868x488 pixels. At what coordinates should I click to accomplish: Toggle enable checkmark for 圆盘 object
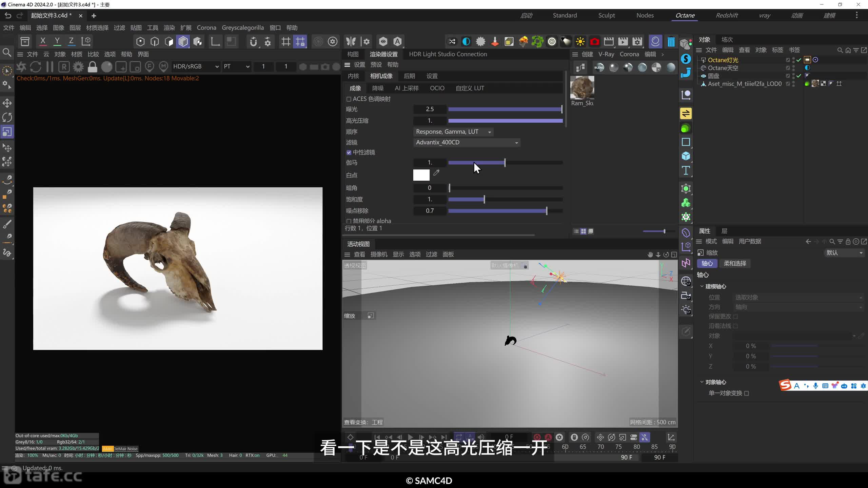pyautogui.click(x=799, y=76)
